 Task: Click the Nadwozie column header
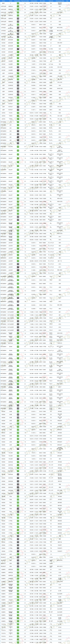pyautogui.click(x=51, y=1)
